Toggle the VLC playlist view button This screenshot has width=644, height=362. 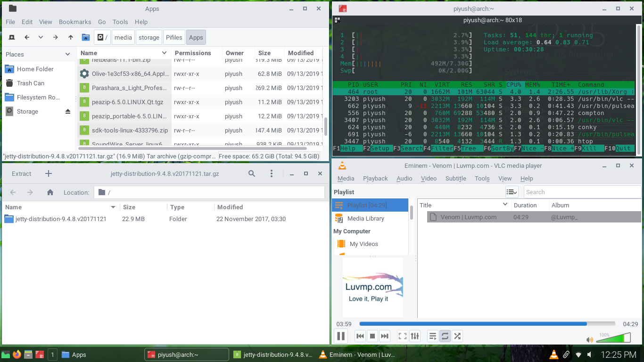point(433,336)
